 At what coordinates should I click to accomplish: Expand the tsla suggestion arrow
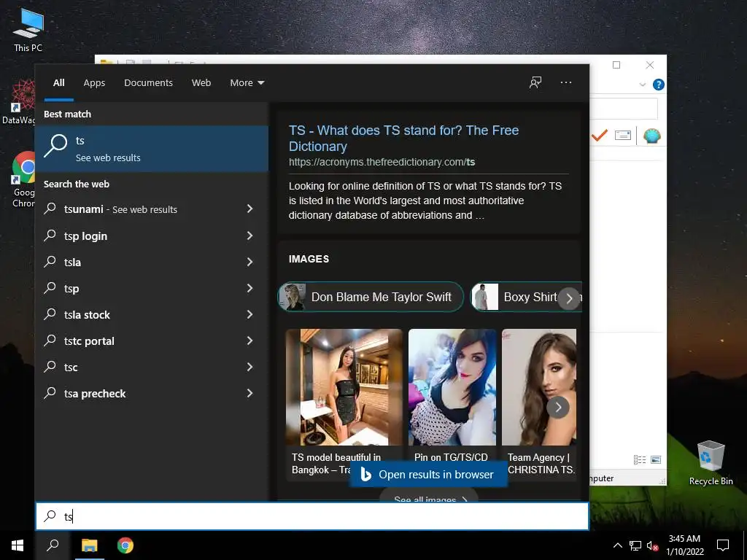[x=249, y=262]
